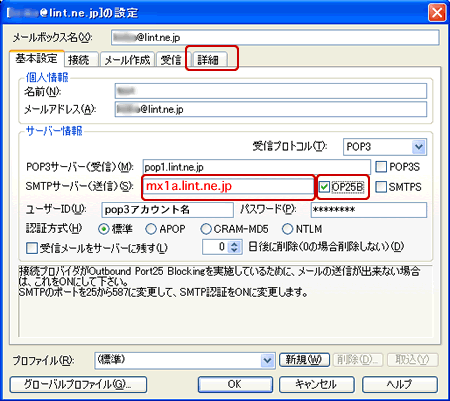The image size is (450, 401).
Task: Enable the SMTPS checkbox
Action: (381, 187)
